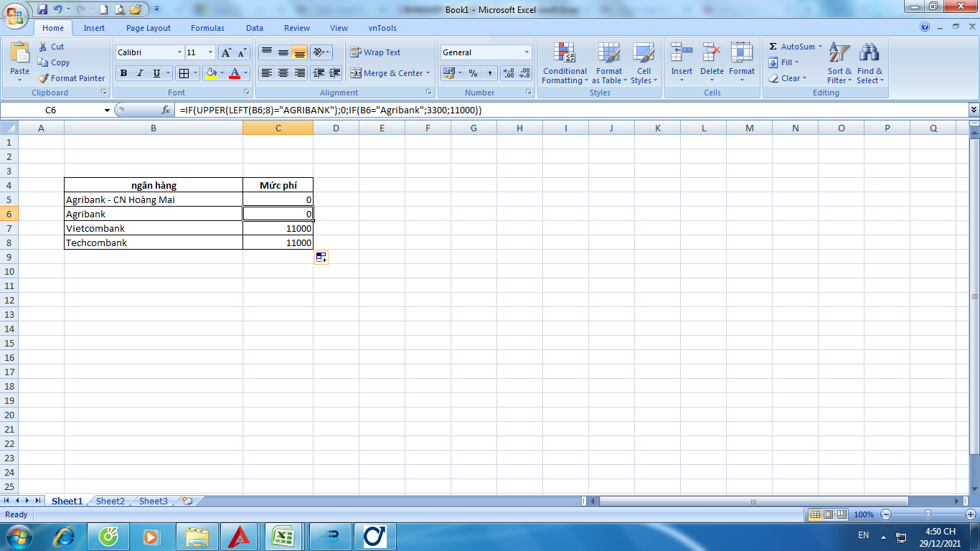The height and width of the screenshot is (551, 980).
Task: Toggle Italic formatting
Action: [140, 73]
